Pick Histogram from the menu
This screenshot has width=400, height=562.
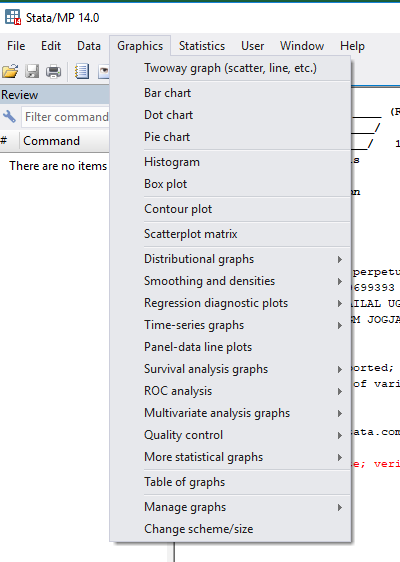[x=230, y=162]
